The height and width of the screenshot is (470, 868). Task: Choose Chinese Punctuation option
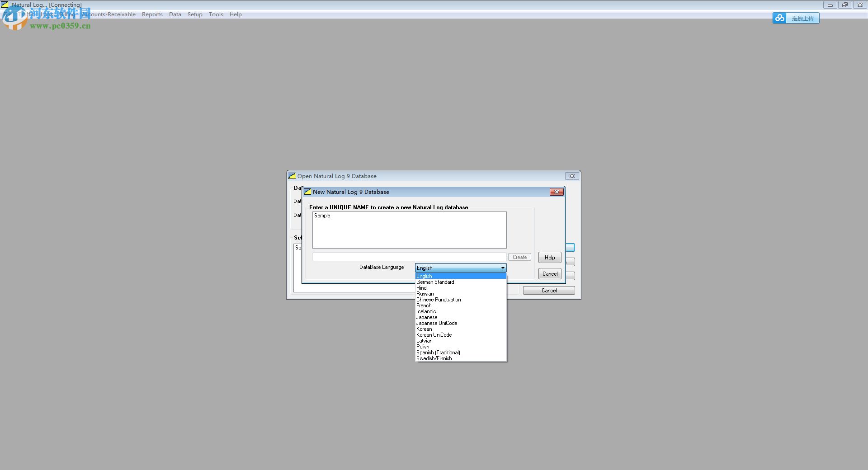click(461, 300)
